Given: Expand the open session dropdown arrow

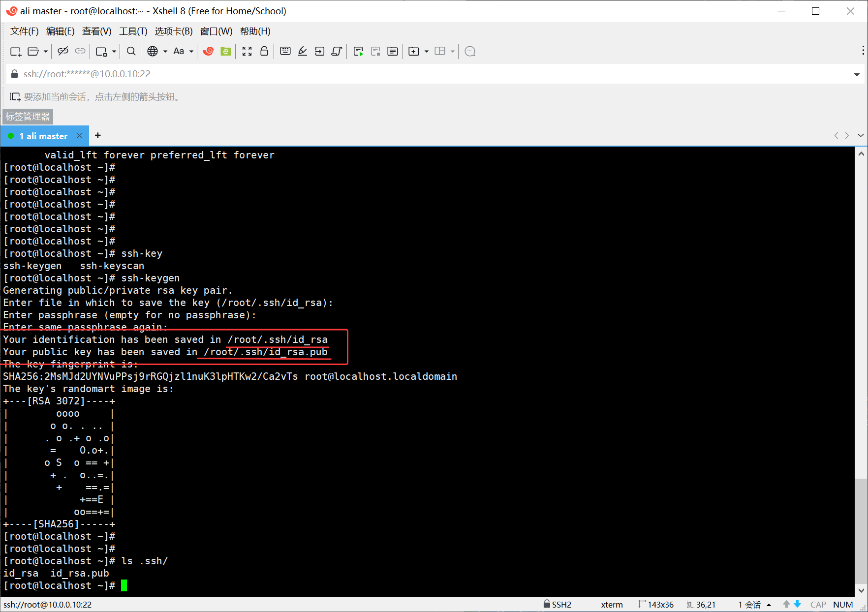Looking at the screenshot, I should pos(46,51).
